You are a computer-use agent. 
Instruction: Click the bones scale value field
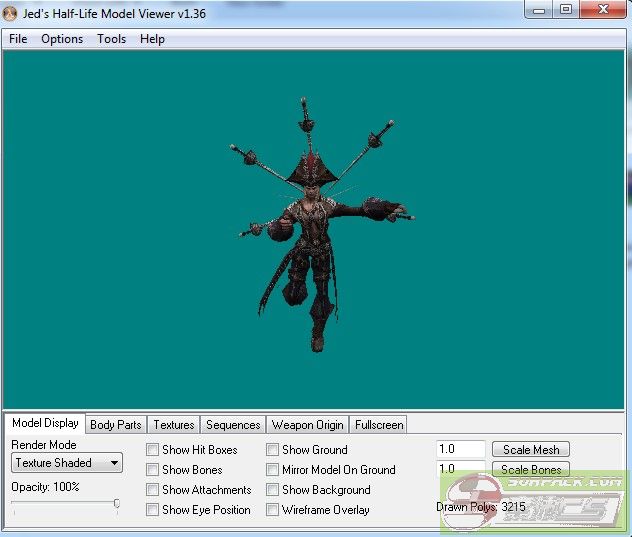(x=461, y=469)
